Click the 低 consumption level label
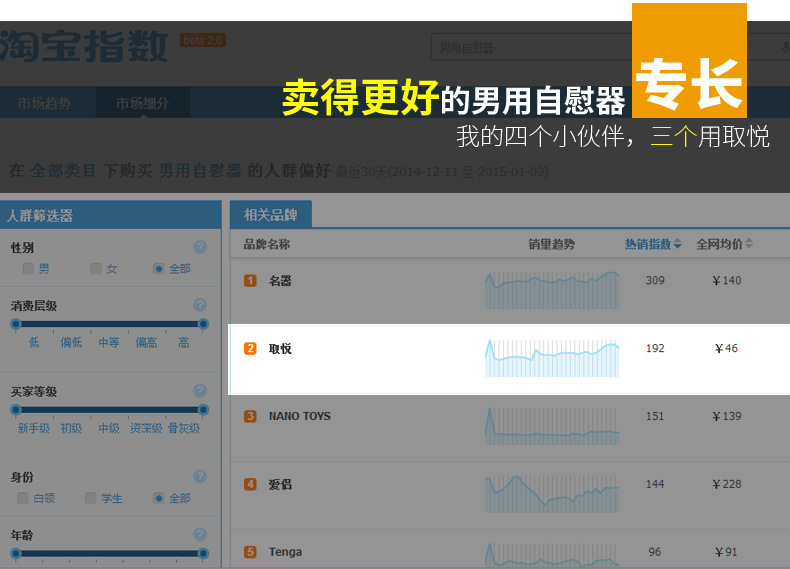 click(x=34, y=343)
